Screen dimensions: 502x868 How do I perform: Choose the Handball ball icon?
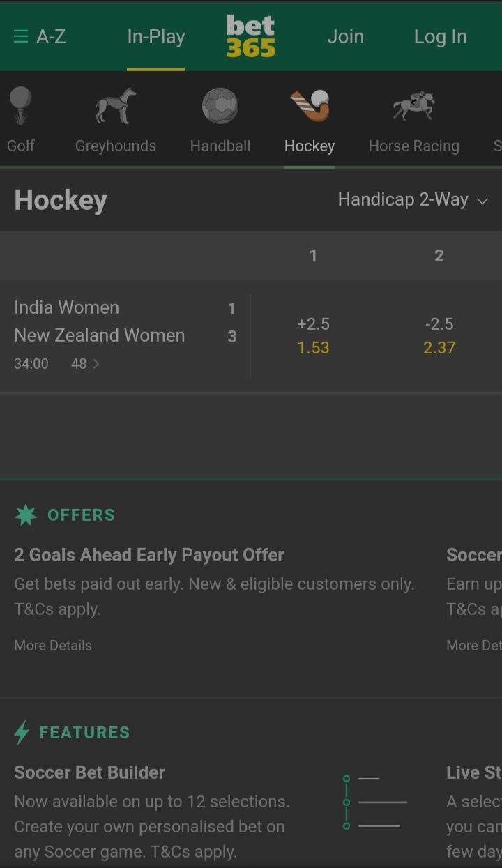pos(220,107)
